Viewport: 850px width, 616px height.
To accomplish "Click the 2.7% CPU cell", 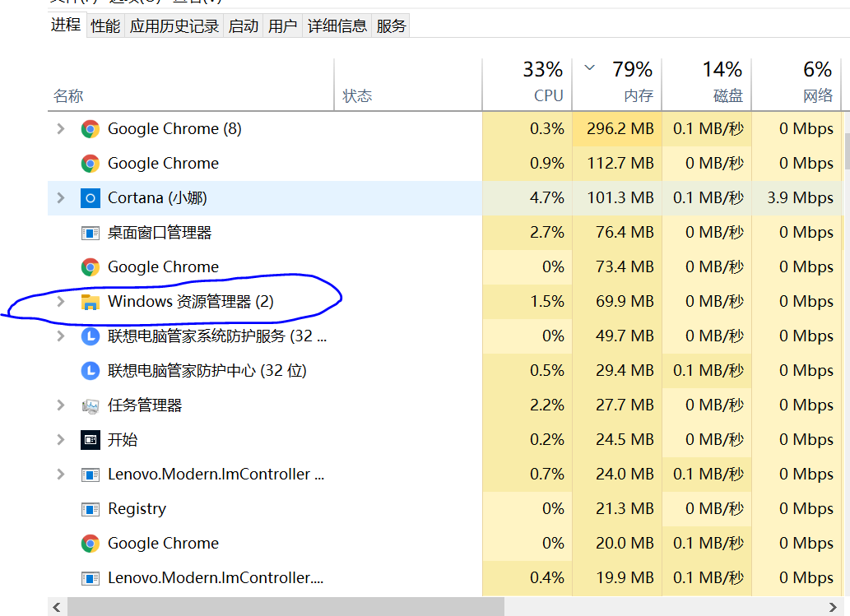I will [527, 233].
